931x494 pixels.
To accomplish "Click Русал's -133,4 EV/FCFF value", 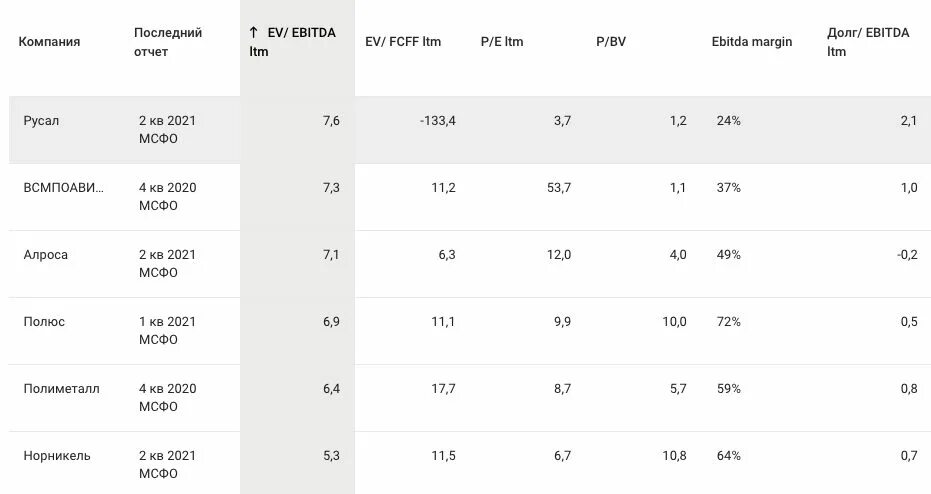I will 438,121.
